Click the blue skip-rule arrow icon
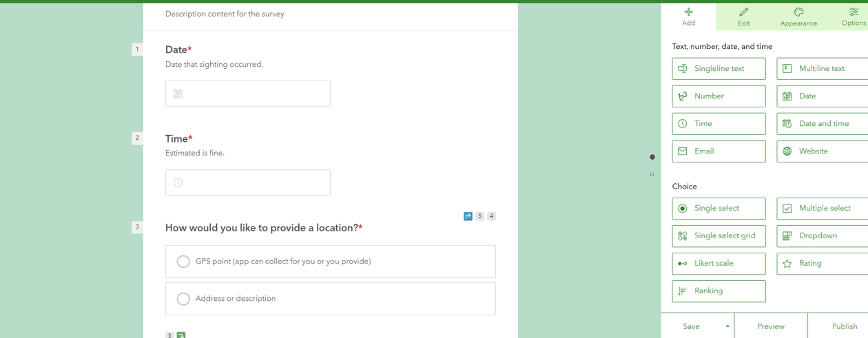This screenshot has width=868, height=338. (468, 216)
